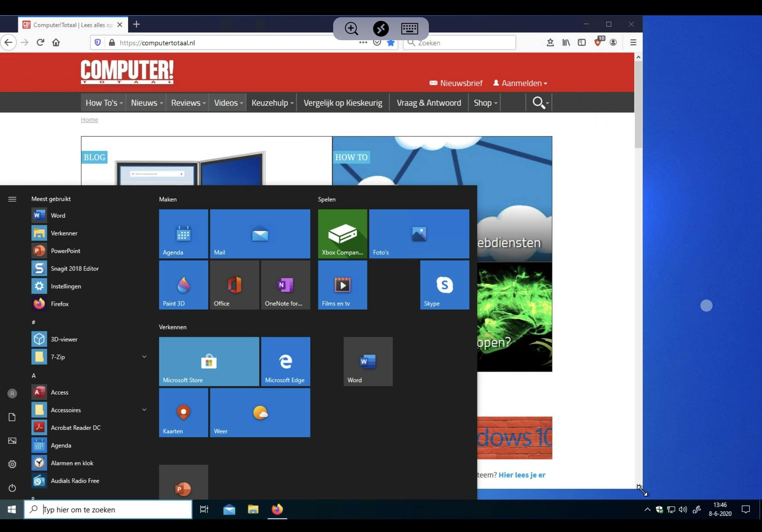
Task: Click the Firefox icon on the taskbar
Action: (x=277, y=509)
